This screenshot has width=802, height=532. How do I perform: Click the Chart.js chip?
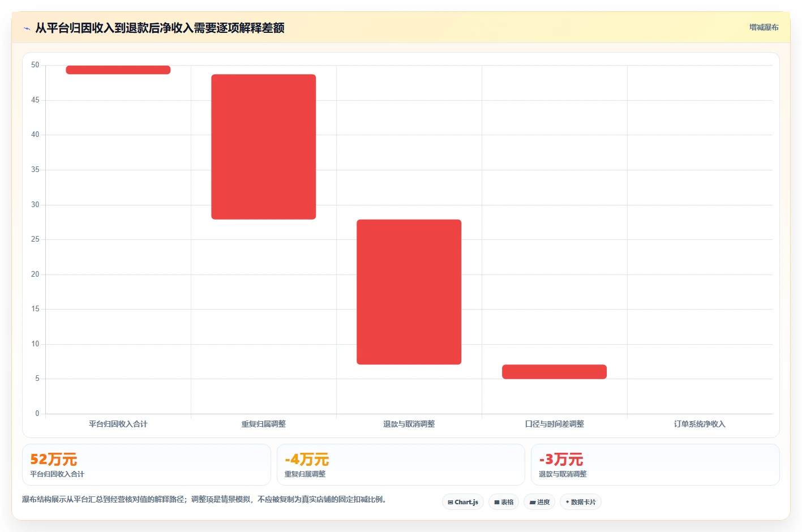(462, 502)
